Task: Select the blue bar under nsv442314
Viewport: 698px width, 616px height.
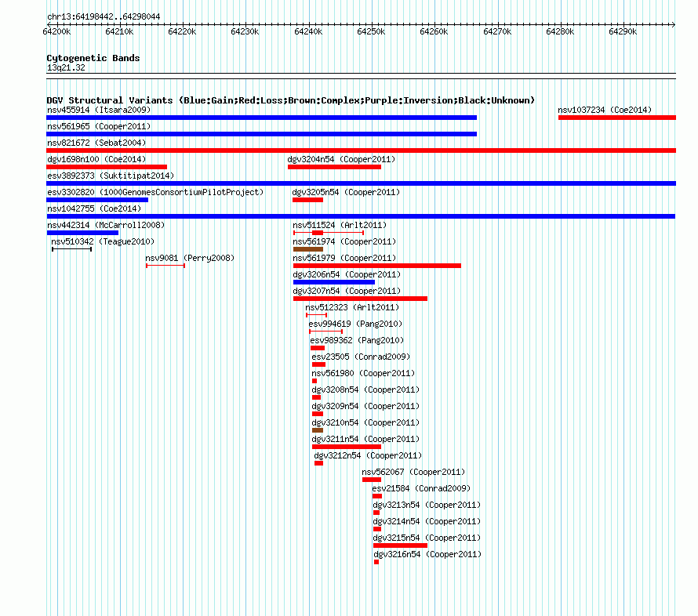Action: pyautogui.click(x=82, y=233)
